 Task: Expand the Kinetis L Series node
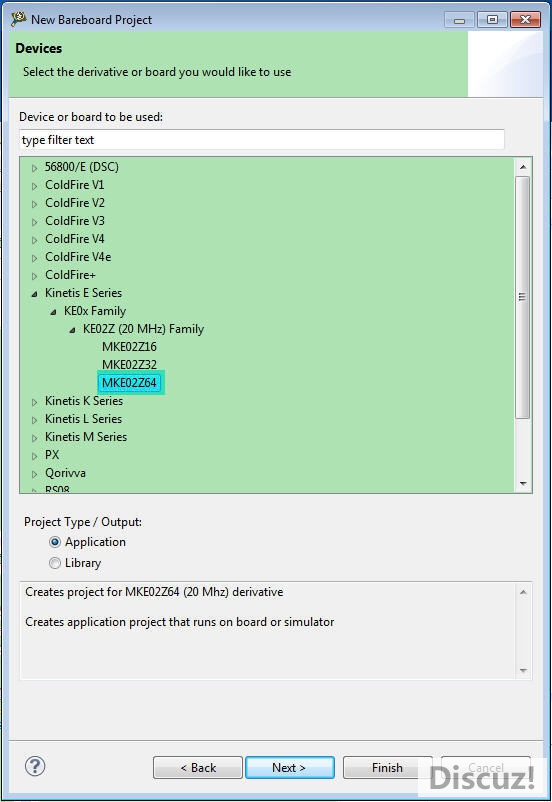(x=35, y=420)
